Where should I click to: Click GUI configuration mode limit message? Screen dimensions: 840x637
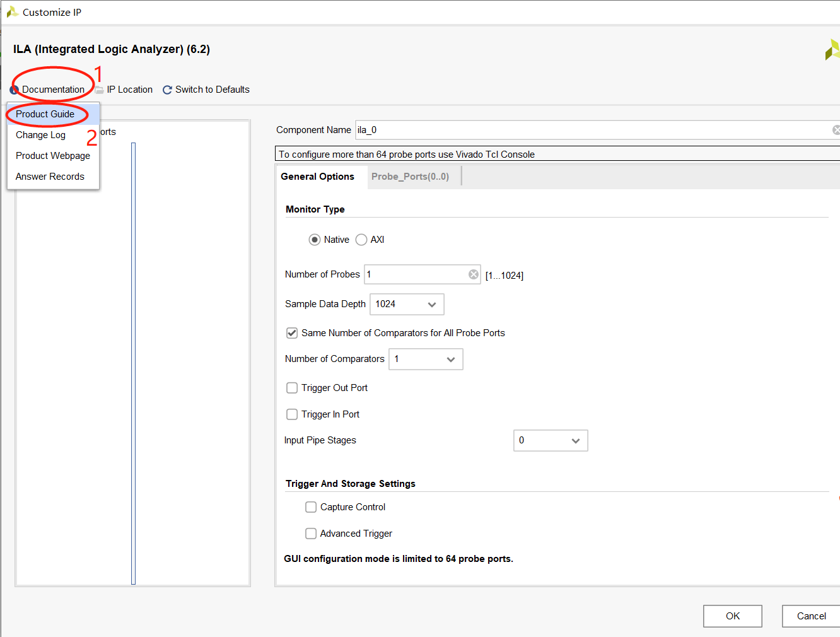pyautogui.click(x=399, y=559)
